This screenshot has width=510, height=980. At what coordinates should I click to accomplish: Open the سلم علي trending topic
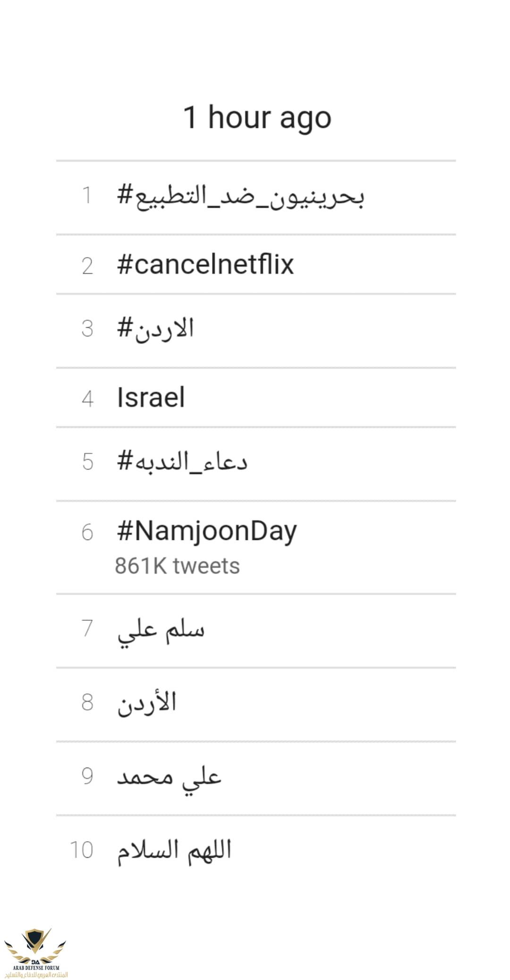click(161, 630)
